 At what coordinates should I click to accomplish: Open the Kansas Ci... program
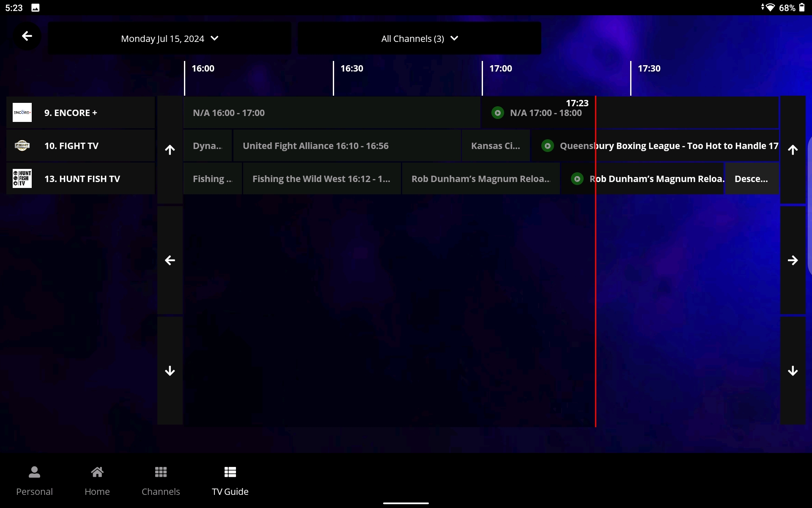tap(496, 146)
